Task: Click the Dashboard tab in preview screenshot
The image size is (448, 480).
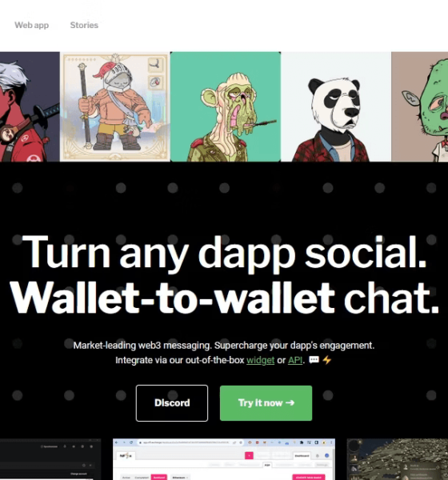Action: coord(302,456)
